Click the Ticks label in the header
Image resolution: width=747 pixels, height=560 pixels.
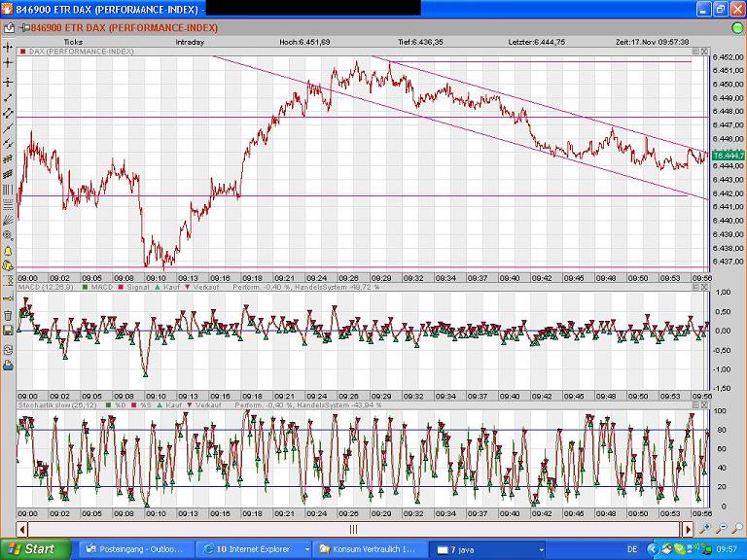click(x=73, y=42)
